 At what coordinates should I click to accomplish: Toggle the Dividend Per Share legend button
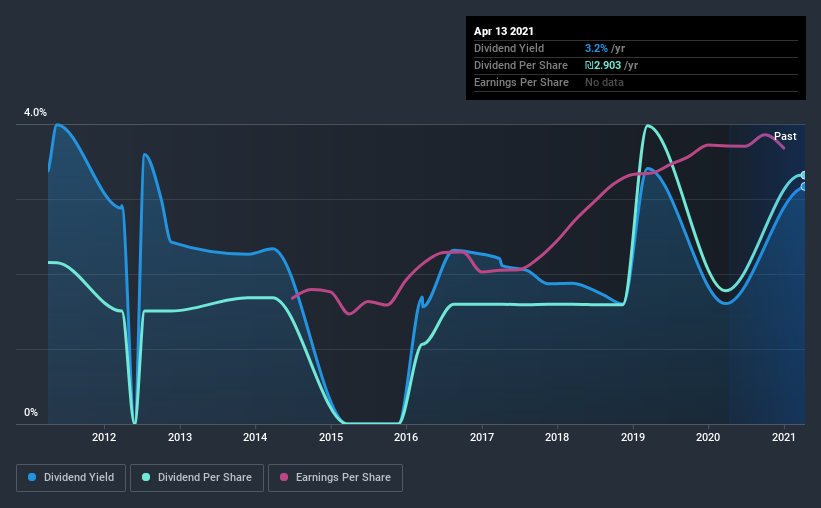(x=197, y=478)
